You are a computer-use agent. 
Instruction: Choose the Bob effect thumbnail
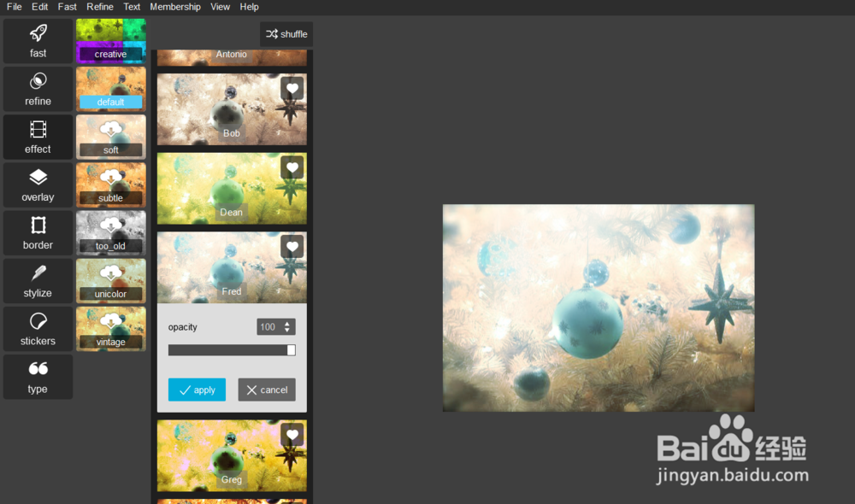(x=232, y=109)
